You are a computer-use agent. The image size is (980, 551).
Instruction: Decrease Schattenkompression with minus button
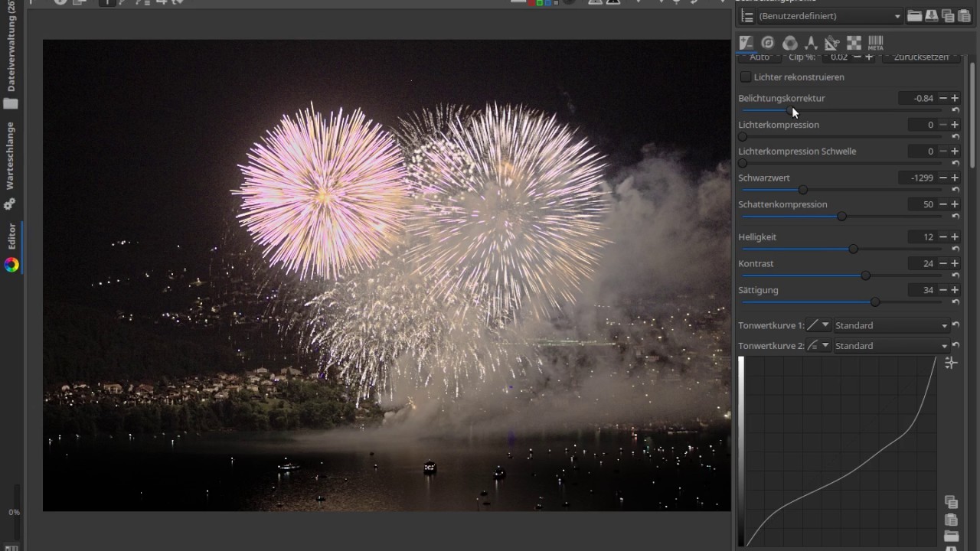[943, 204]
